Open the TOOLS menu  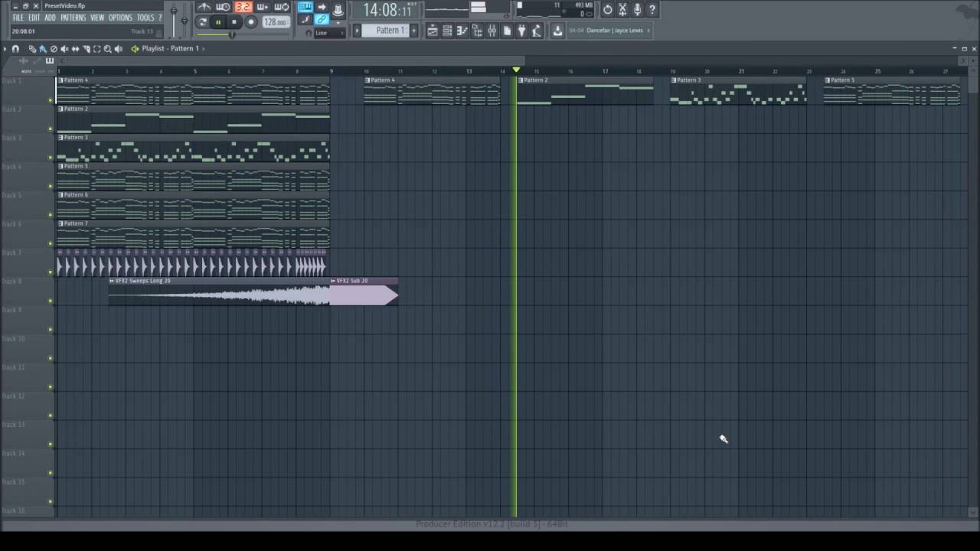click(145, 18)
